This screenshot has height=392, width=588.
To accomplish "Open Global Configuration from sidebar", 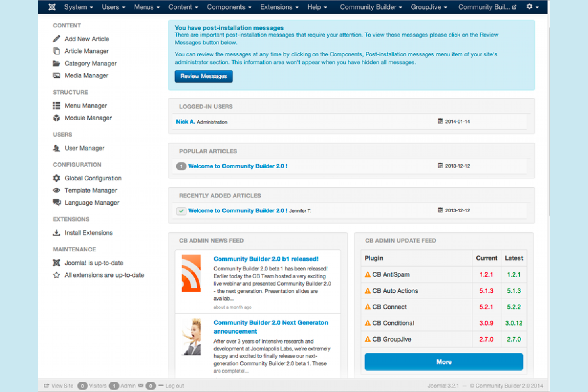I will (93, 178).
